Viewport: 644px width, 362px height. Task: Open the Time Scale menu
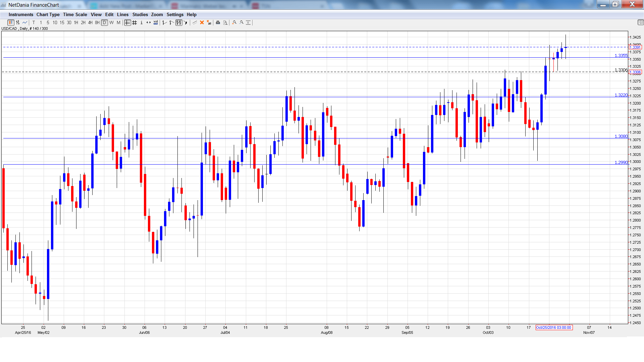pos(75,14)
